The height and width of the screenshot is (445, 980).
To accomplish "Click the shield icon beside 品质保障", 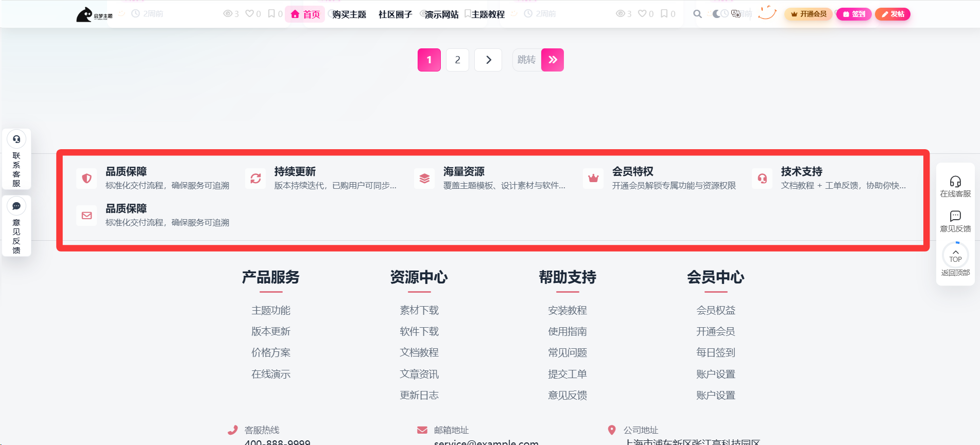I will click(x=87, y=179).
